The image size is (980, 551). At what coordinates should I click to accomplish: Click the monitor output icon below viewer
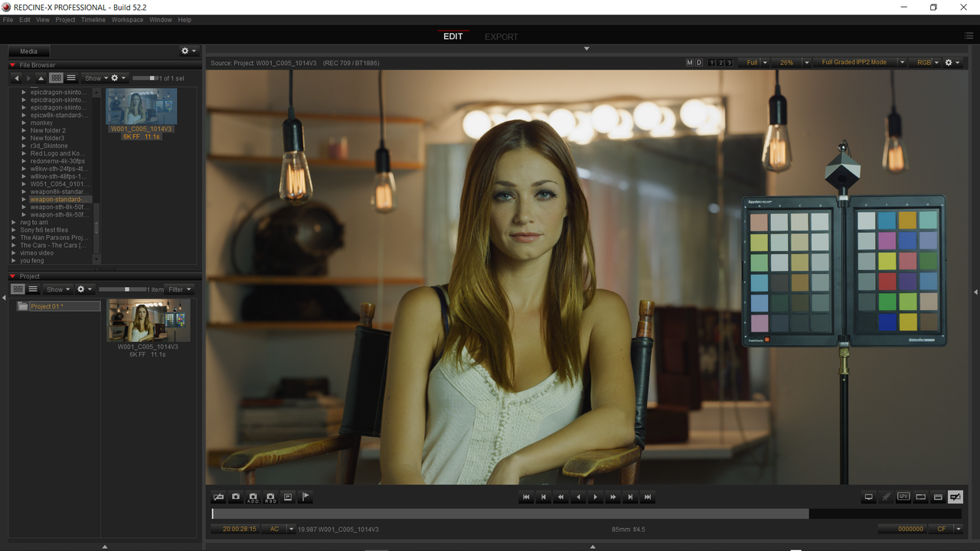[x=868, y=497]
